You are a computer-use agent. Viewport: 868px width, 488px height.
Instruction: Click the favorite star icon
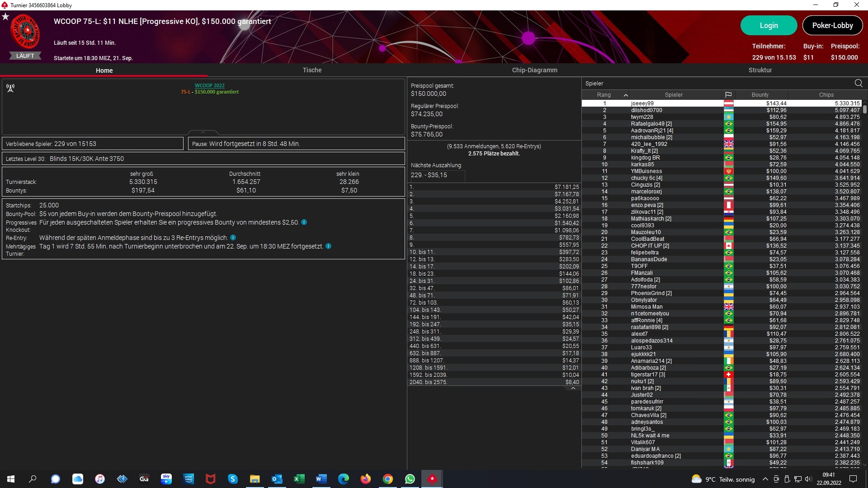(5, 17)
